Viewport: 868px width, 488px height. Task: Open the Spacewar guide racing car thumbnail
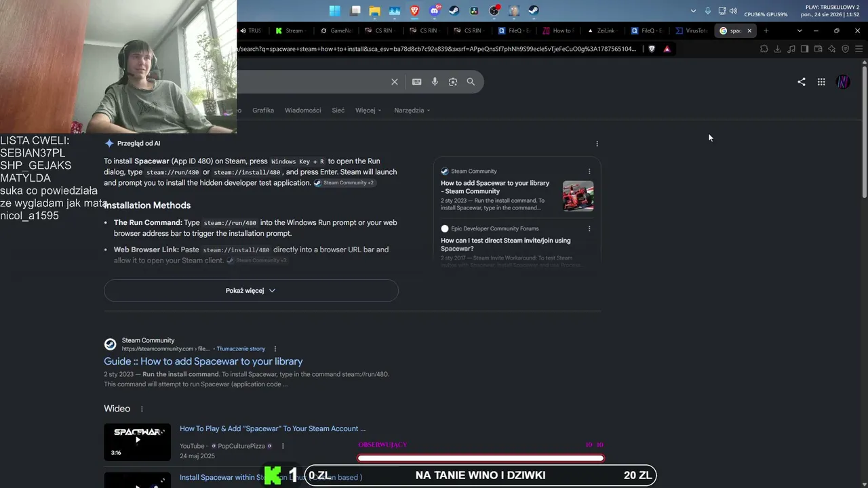(578, 196)
